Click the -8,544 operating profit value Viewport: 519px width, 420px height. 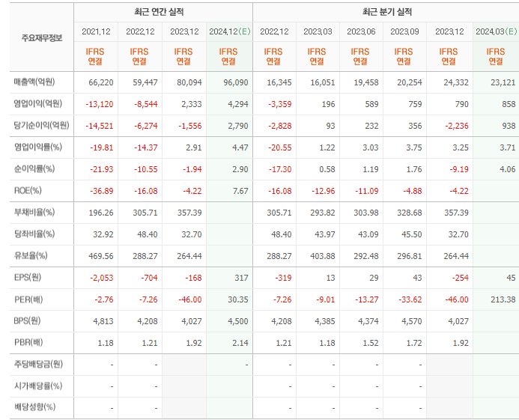(145, 104)
